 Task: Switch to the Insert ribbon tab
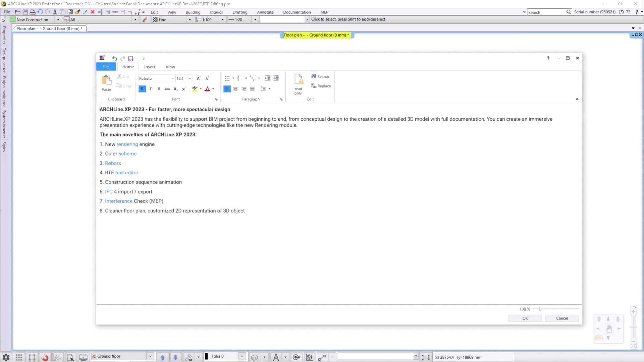click(150, 67)
